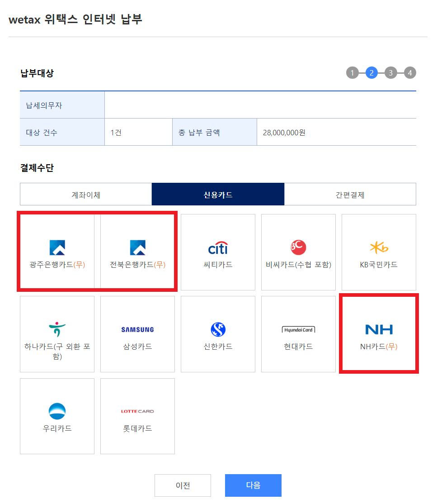Select the Samsung 삼성카드 logo
Viewport: 437px width, 504px height.
(138, 329)
